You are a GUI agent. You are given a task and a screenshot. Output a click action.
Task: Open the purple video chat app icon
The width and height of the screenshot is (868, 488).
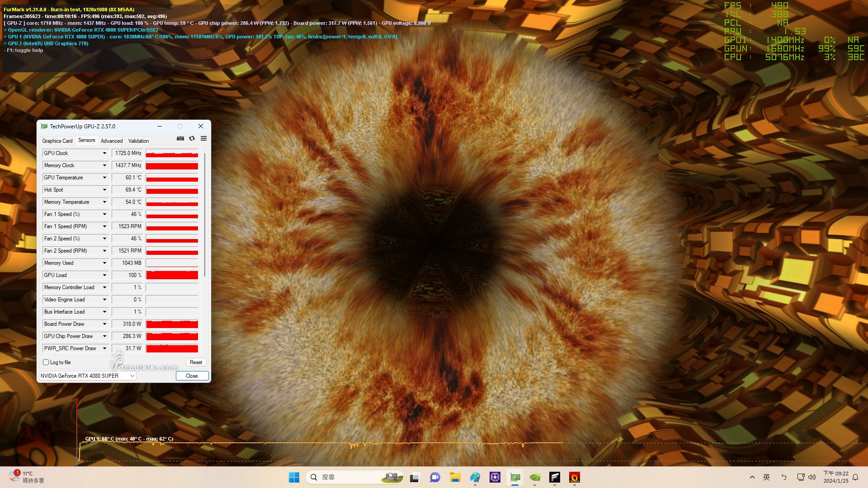point(435,477)
